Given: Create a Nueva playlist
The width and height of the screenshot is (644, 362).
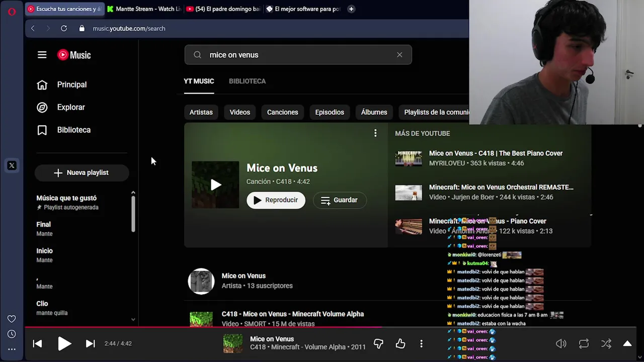Looking at the screenshot, I should pyautogui.click(x=82, y=172).
